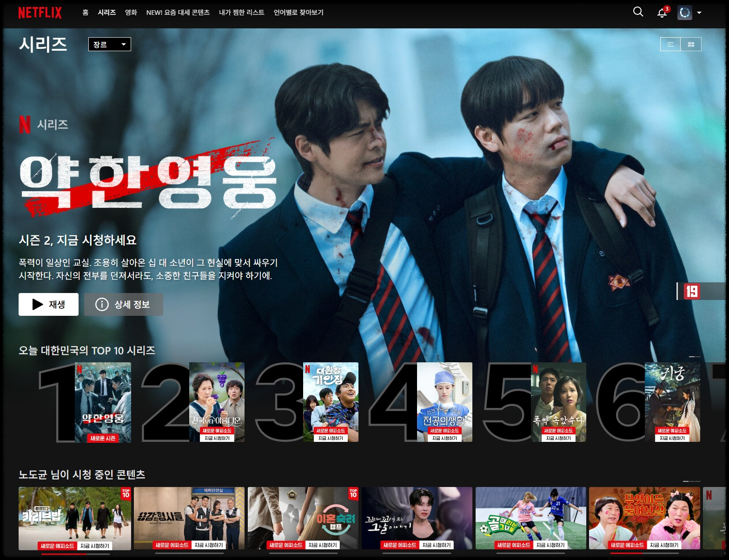Resume the 무엇이든 물어보살 thumbnail
This screenshot has width=729, height=560.
coord(644,518)
